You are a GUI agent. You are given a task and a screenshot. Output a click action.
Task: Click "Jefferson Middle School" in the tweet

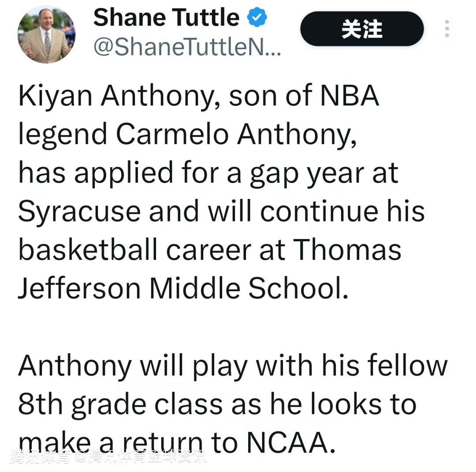pyautogui.click(x=180, y=288)
